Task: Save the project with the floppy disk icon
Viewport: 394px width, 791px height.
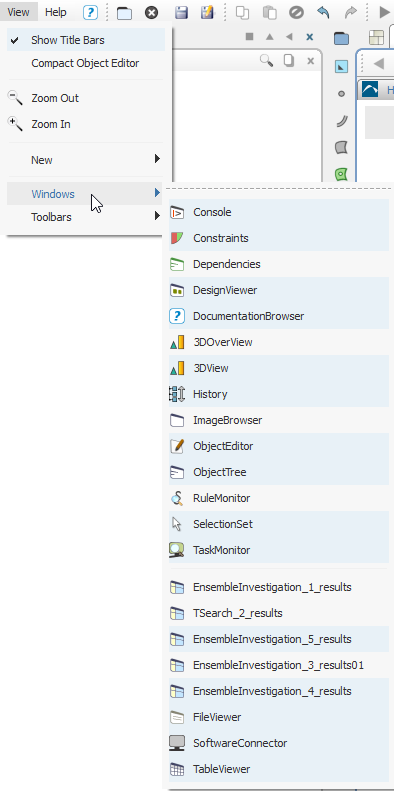Action: pos(181,13)
